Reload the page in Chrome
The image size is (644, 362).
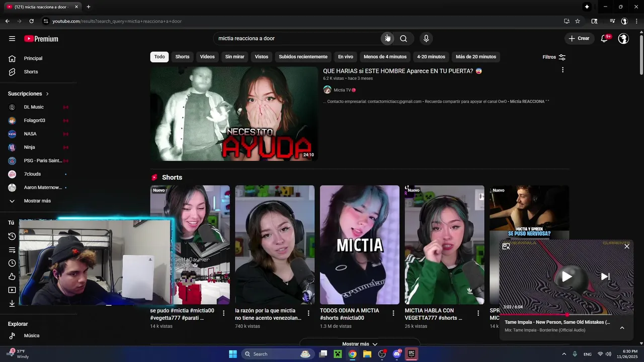point(31,21)
